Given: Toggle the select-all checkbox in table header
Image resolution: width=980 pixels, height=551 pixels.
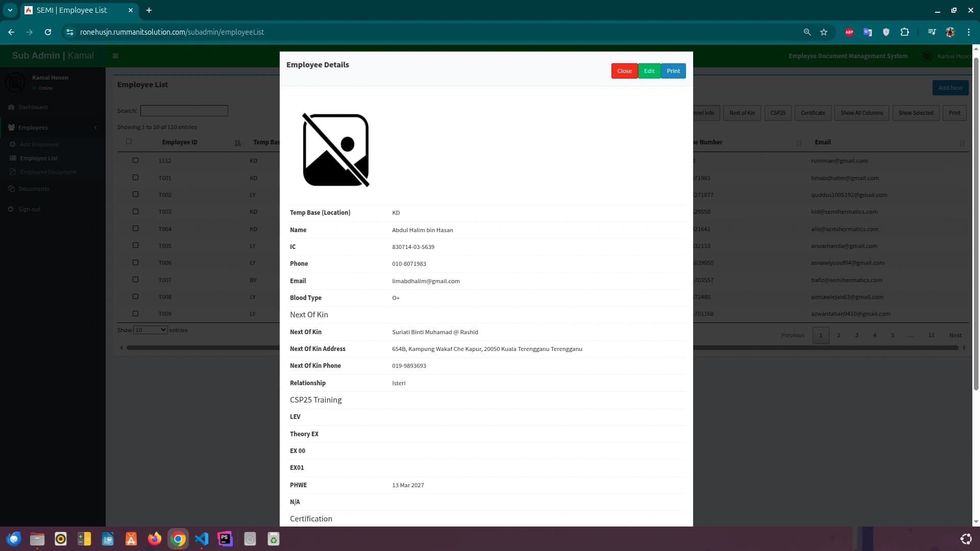Looking at the screenshot, I should tap(129, 141).
